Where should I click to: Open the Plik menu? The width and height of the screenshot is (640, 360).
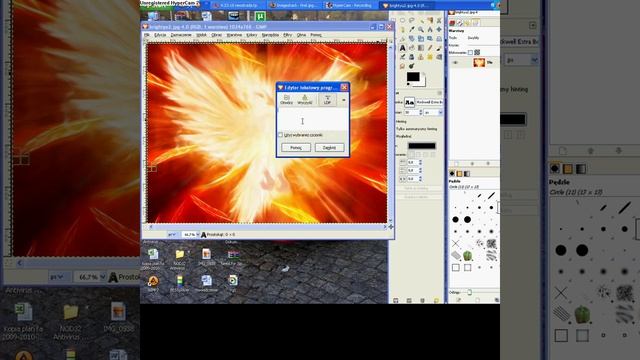(147, 35)
